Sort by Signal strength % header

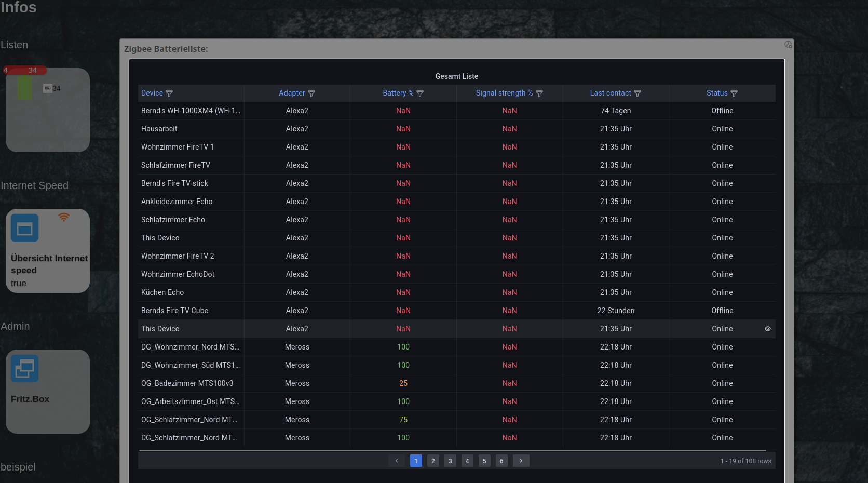(504, 93)
